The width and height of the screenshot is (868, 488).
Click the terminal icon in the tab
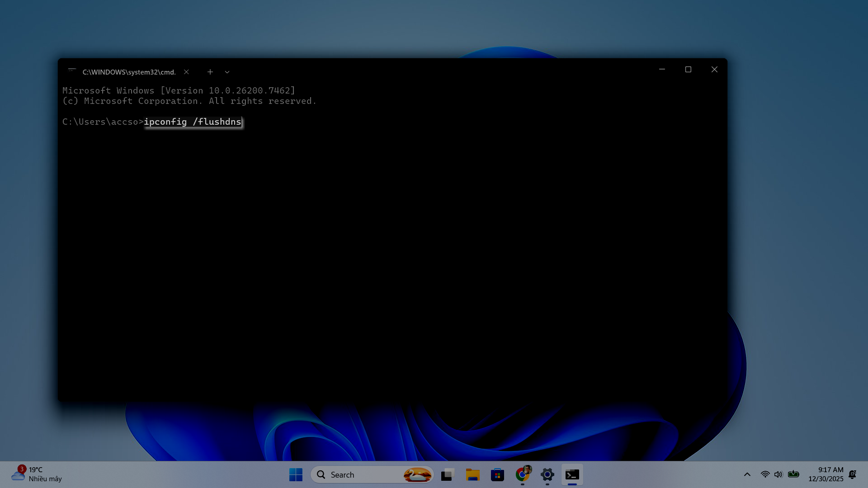pyautogui.click(x=72, y=71)
